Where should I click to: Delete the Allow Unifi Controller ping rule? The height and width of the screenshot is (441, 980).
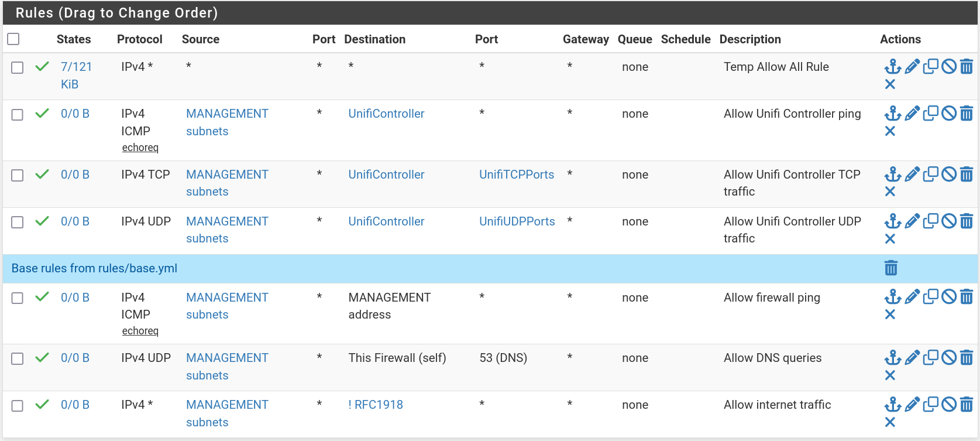967,114
